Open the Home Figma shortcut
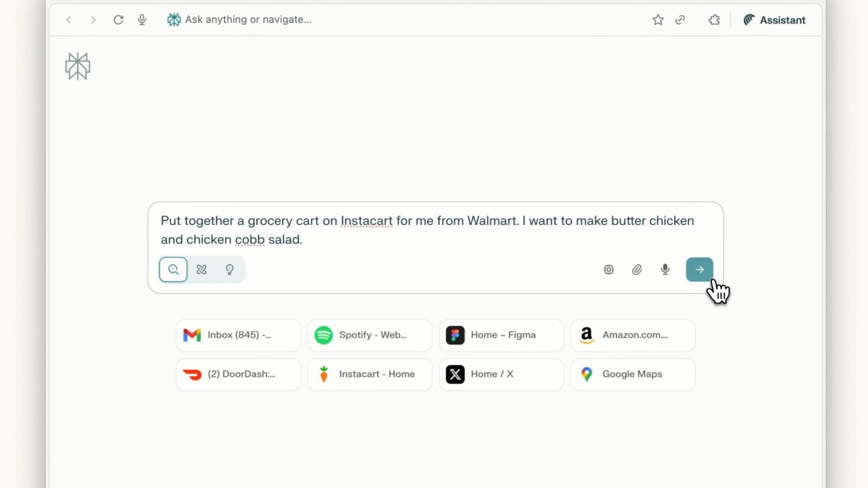Screen dimensions: 868x488 [501, 335]
